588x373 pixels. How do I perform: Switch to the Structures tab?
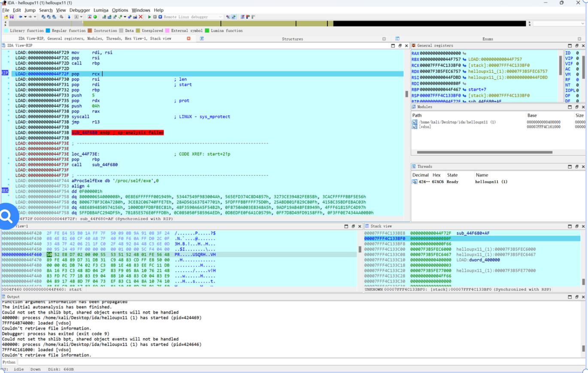pyautogui.click(x=292, y=39)
